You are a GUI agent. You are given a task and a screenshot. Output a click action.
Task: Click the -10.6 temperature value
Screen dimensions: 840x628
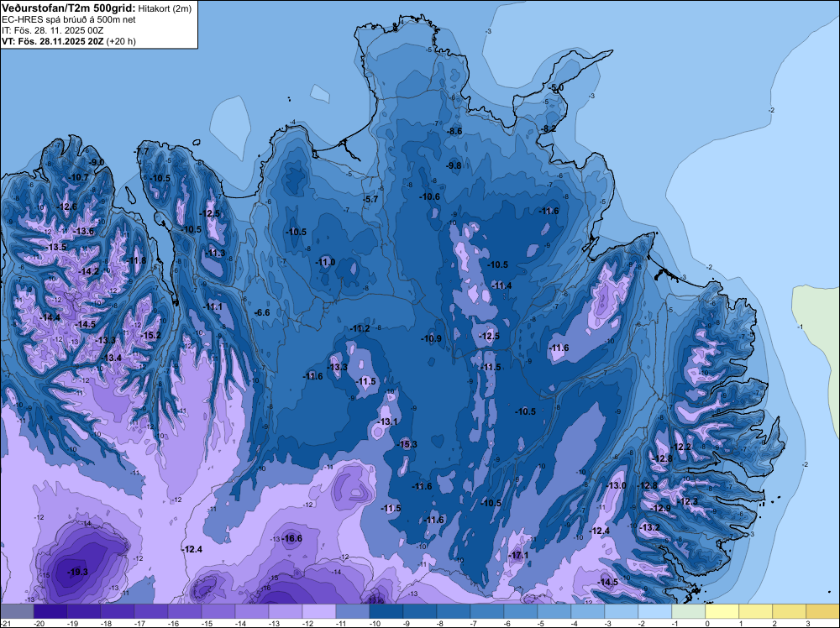(x=429, y=197)
